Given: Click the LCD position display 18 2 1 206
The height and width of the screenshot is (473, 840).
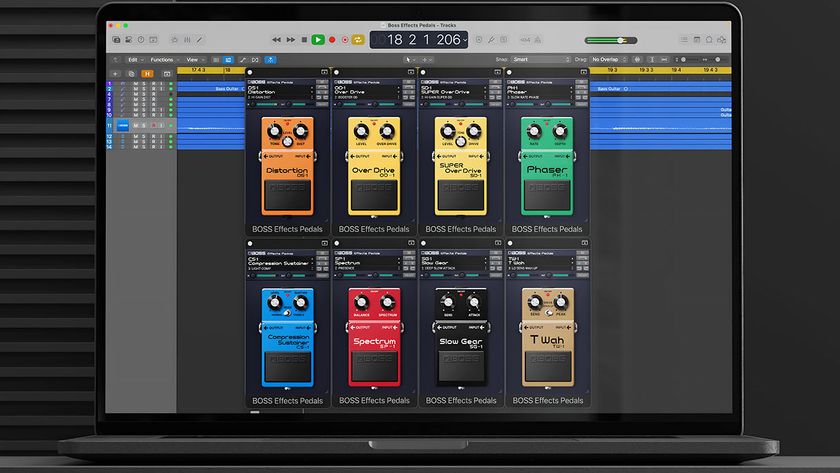Looking at the screenshot, I should coord(420,40).
